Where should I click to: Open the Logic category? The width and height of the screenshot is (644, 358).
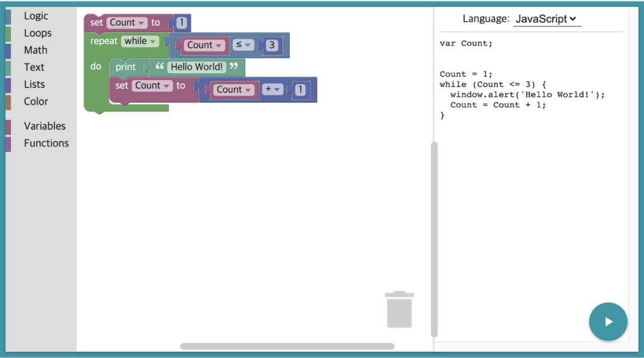[x=36, y=16]
